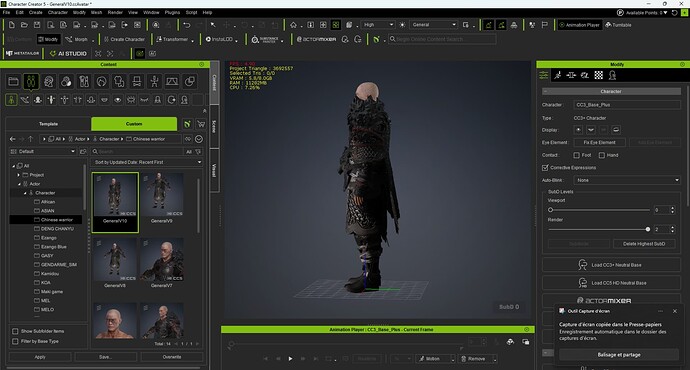Select the Stage category icon in Content

coord(172,81)
